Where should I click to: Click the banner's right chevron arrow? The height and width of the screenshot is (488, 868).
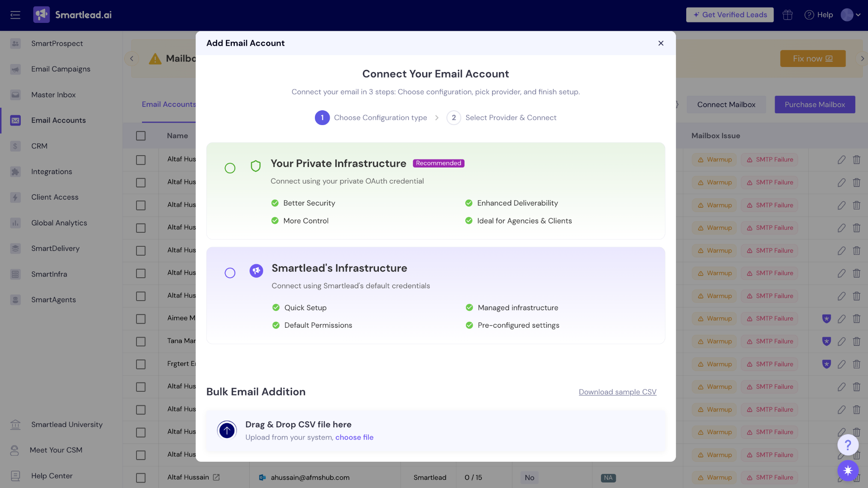pyautogui.click(x=862, y=59)
